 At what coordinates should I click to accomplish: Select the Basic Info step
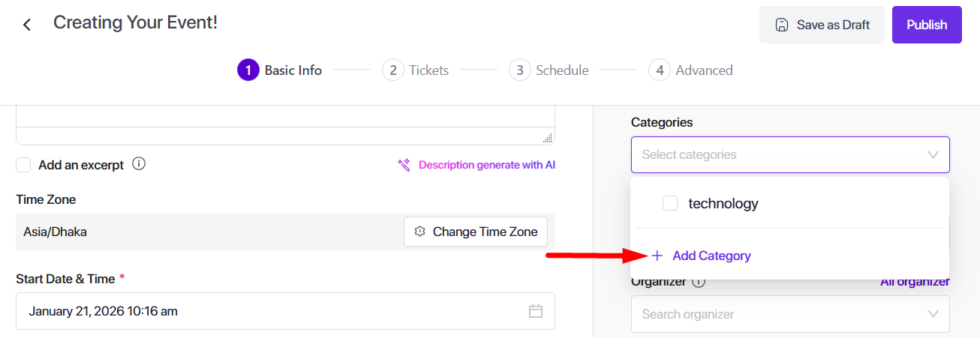pos(280,70)
